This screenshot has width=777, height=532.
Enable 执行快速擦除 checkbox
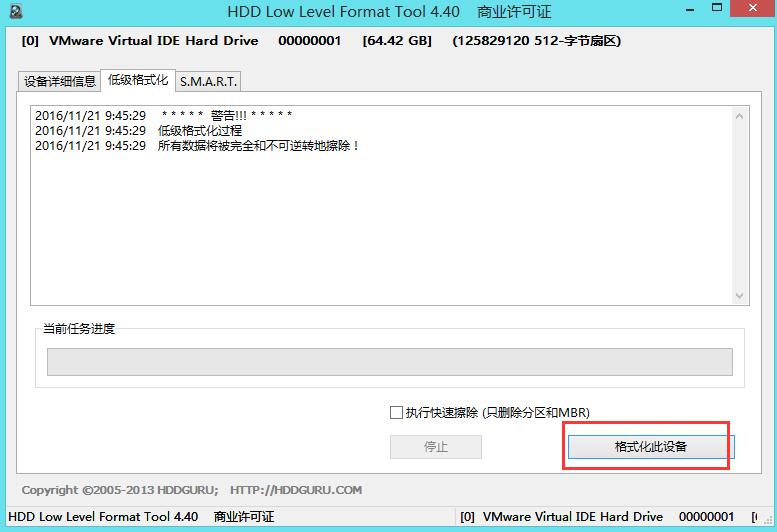tap(396, 412)
